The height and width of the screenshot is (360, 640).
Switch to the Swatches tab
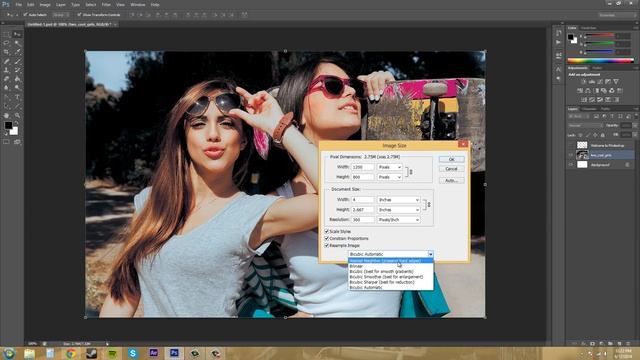coord(589,28)
